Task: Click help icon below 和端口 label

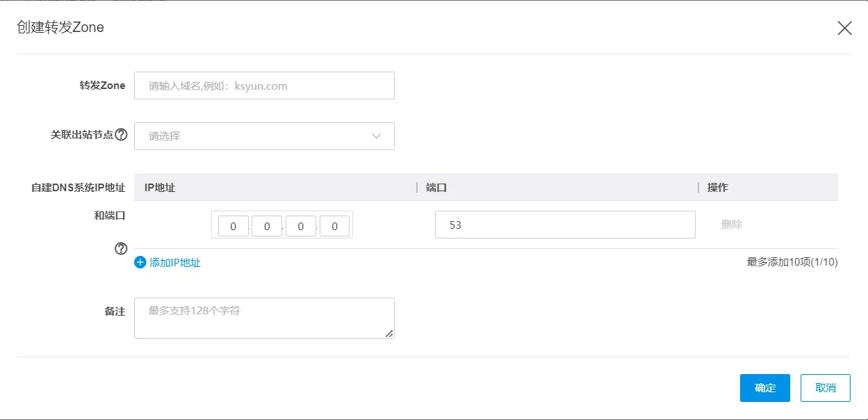Action: (x=121, y=248)
